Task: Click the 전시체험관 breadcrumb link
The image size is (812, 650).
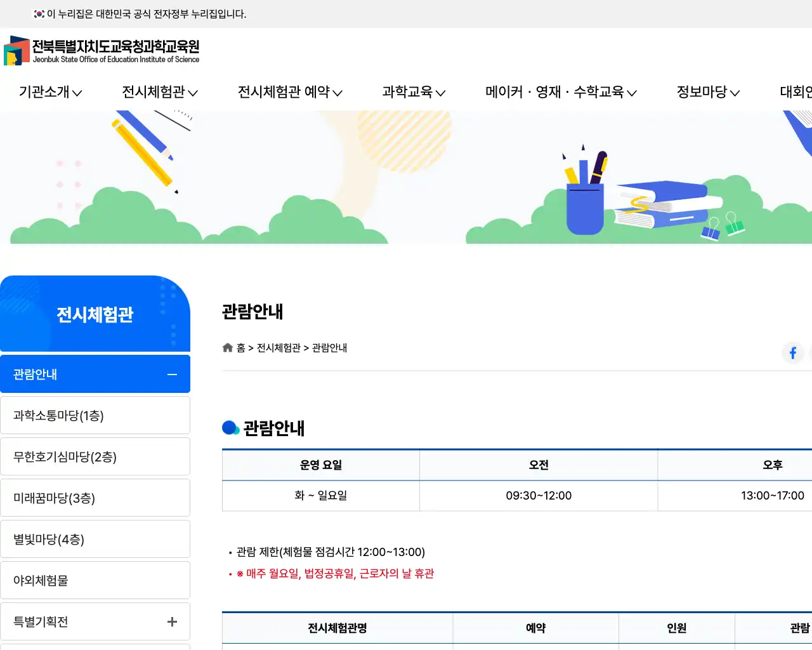Action: (277, 348)
